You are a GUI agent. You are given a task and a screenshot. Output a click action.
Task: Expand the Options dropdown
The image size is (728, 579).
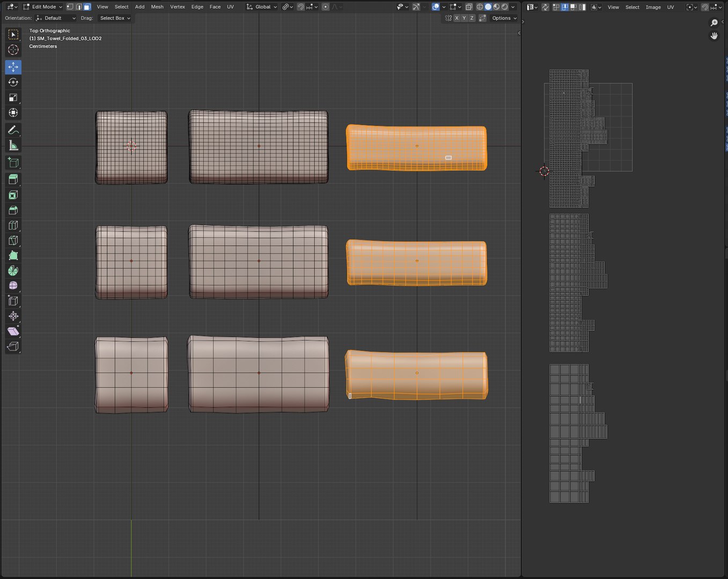pos(504,18)
